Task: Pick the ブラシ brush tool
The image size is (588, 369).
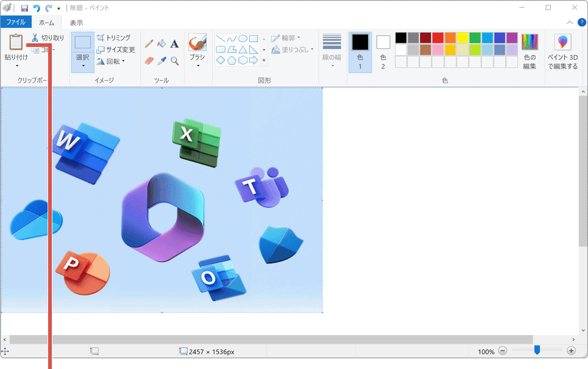Action: click(x=197, y=42)
